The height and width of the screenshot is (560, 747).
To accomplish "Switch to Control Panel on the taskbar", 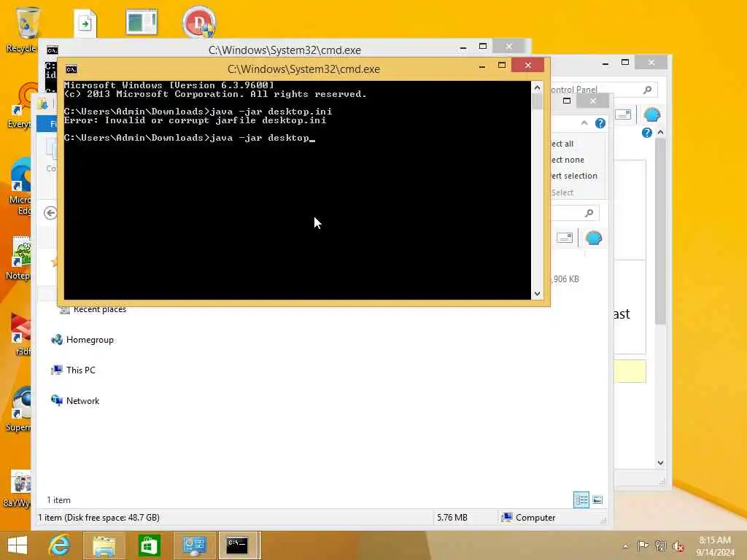I will (x=194, y=545).
